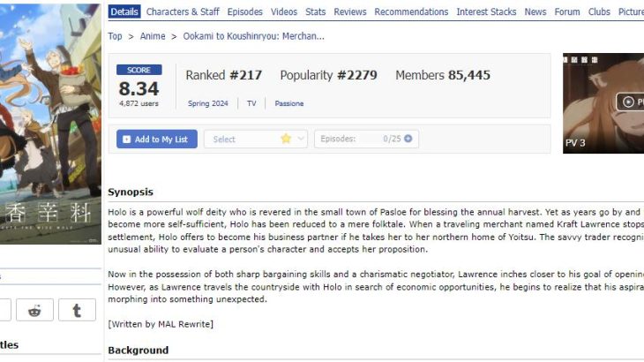Viewport: 644px width, 362px height.
Task: Open the Episodes tab
Action: click(x=244, y=12)
